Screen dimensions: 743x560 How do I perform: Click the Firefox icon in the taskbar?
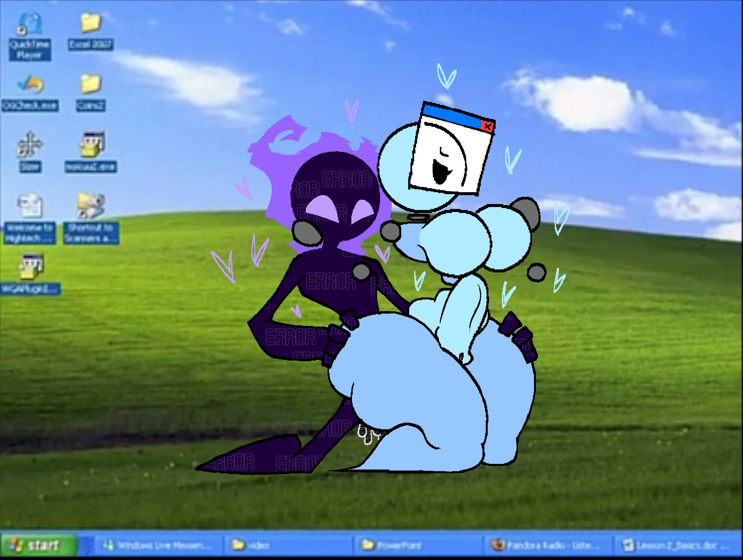pyautogui.click(x=498, y=545)
